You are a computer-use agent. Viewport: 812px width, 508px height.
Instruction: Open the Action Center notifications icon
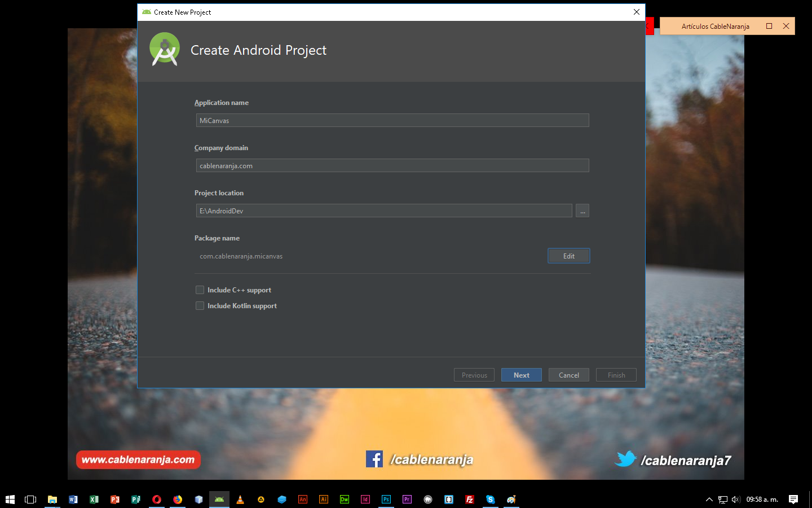tap(793, 500)
